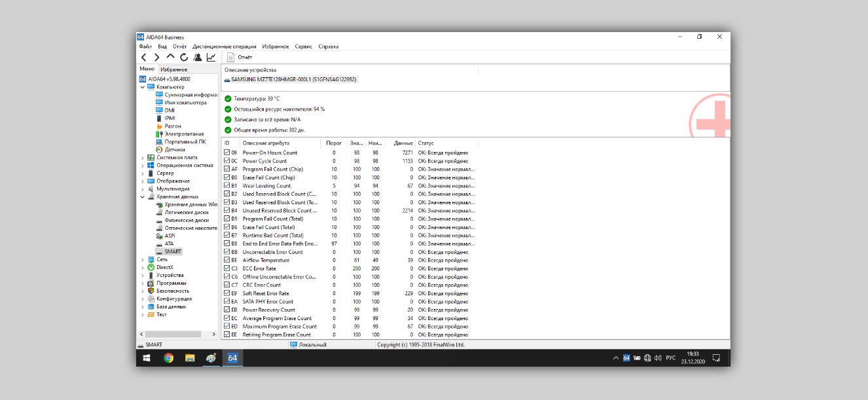The image size is (868, 400).
Task: Expand the Операционная система tree node
Action: click(x=143, y=165)
